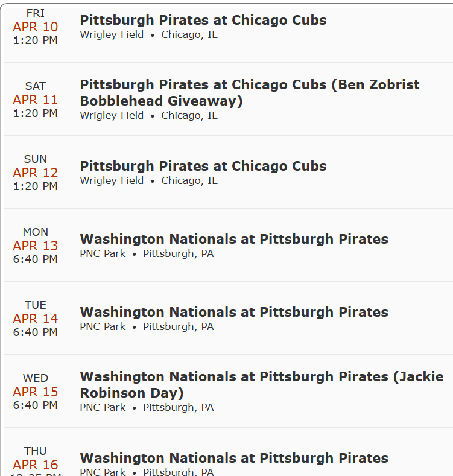Click Wrigley Field venue under Bobblehead Giveaway game
The width and height of the screenshot is (453, 476).
pyautogui.click(x=112, y=116)
